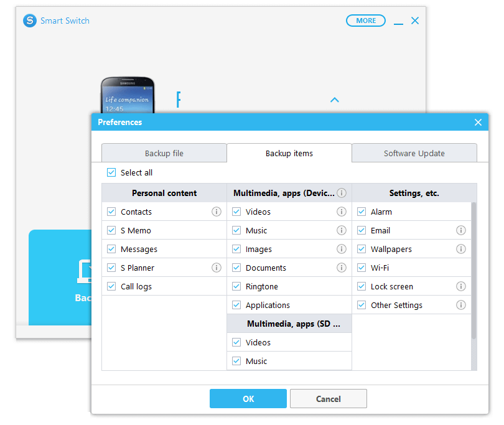Uncheck Videos under Multimedia, apps (SD)
The image size is (504, 425).
(x=236, y=342)
